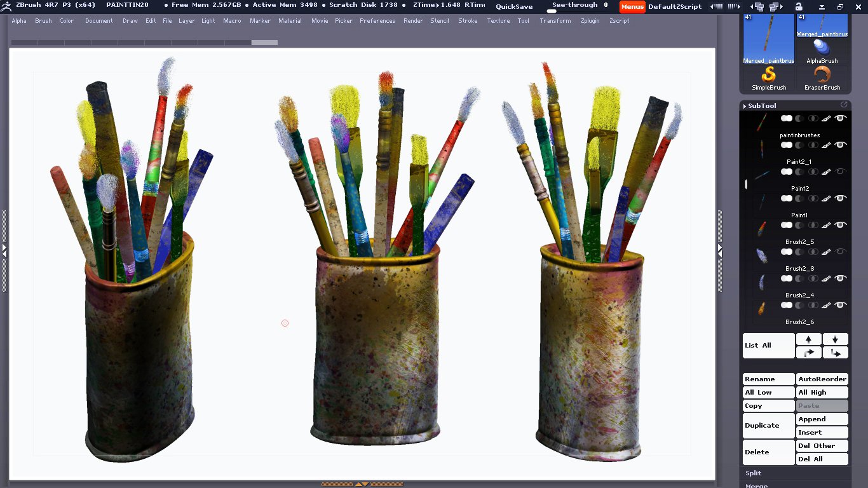Hide the Brush2_8 subtool via eye icon
Image resolution: width=868 pixels, height=488 pixels.
click(841, 278)
